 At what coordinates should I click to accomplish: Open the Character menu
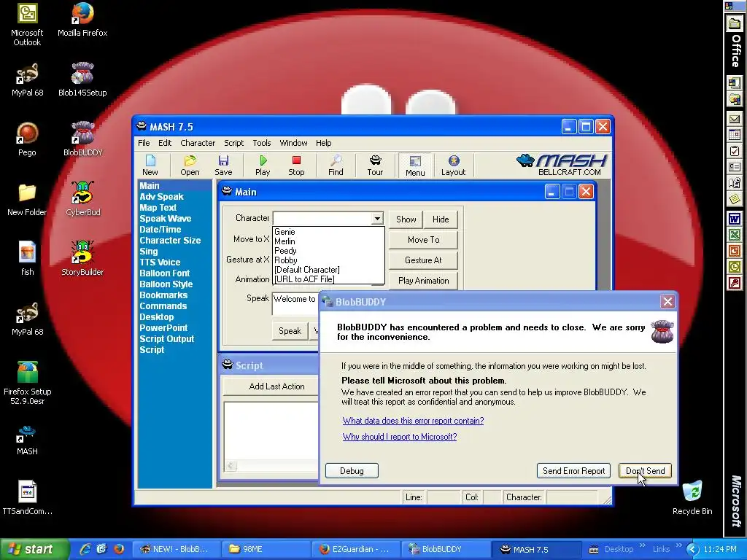pyautogui.click(x=198, y=143)
